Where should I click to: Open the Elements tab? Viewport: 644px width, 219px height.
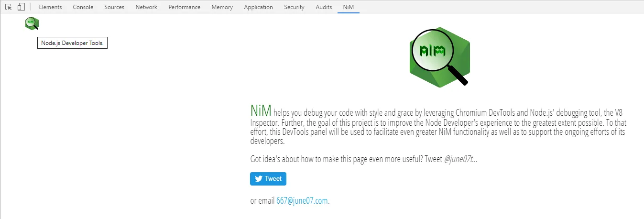click(50, 7)
